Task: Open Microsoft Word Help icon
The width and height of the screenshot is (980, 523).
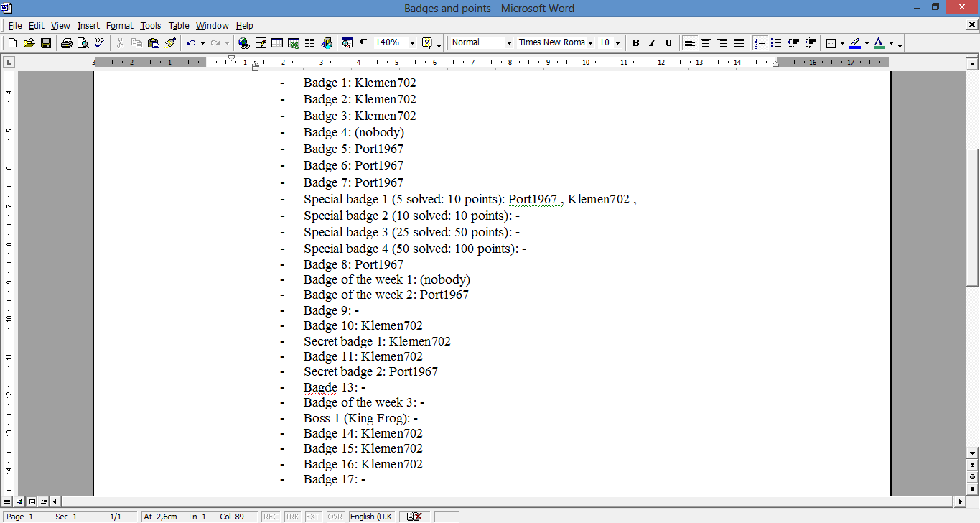Action: tap(427, 43)
